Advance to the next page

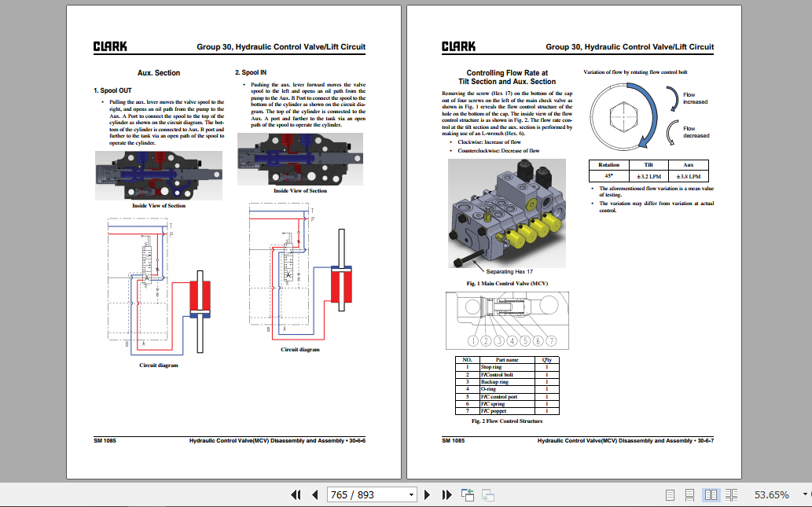pyautogui.click(x=427, y=494)
